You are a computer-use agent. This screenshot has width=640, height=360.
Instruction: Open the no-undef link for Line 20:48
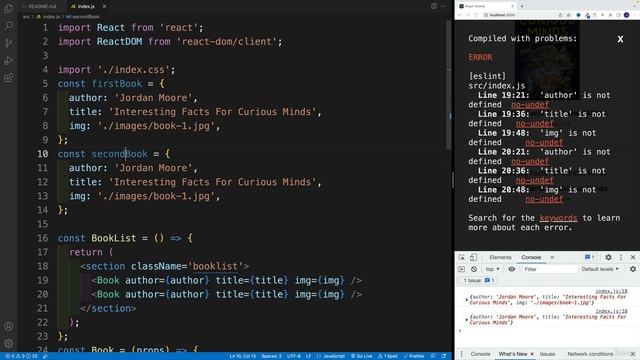coord(544,199)
